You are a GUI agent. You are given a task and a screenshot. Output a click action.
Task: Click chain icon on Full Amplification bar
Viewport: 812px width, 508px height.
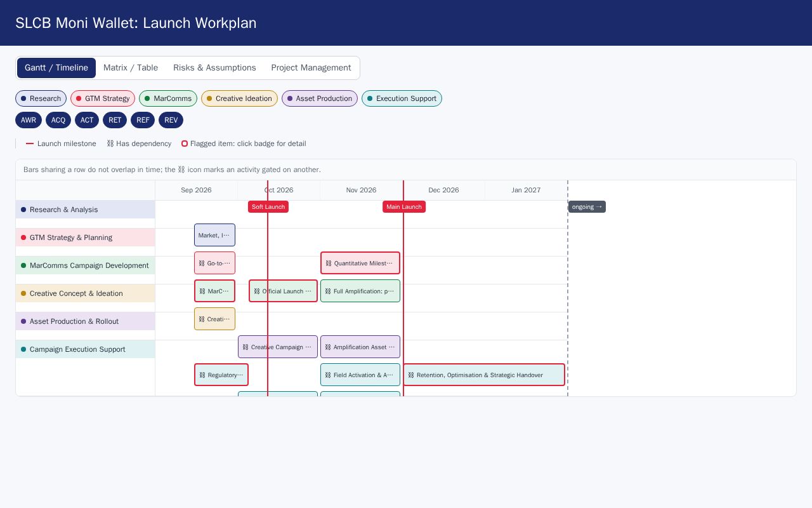point(328,291)
